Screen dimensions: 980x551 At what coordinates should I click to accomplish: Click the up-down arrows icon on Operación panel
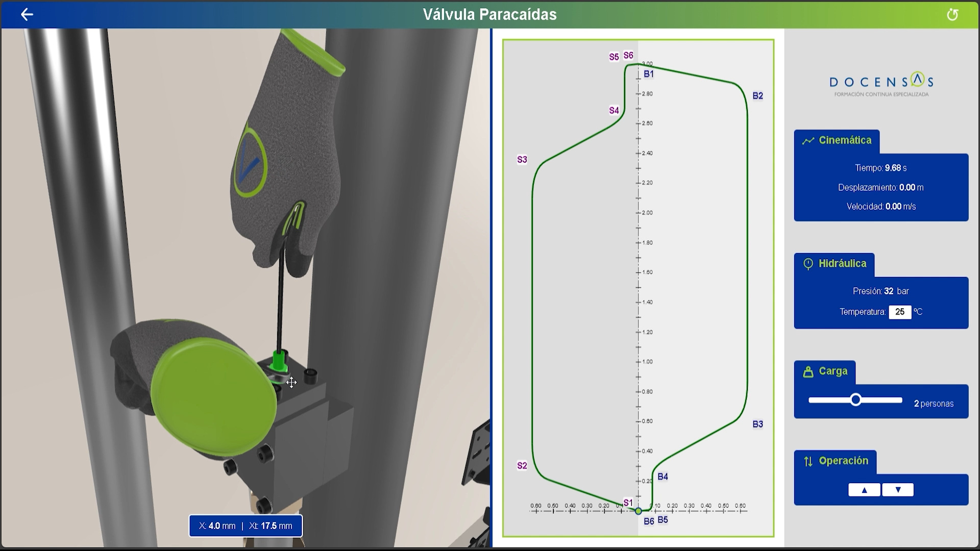point(808,460)
